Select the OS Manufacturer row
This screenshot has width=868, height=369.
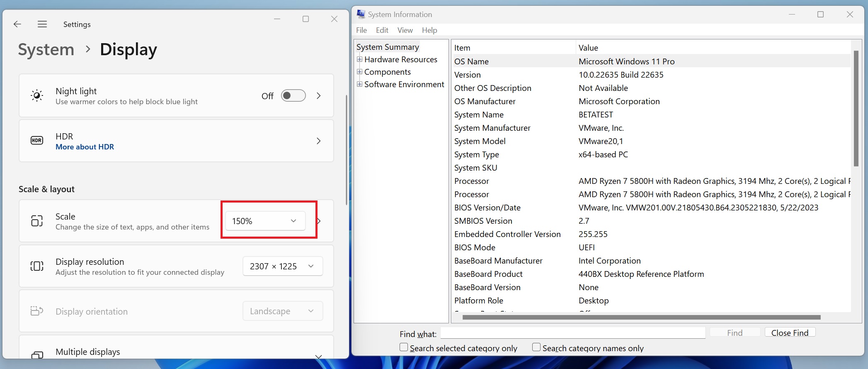click(652, 101)
